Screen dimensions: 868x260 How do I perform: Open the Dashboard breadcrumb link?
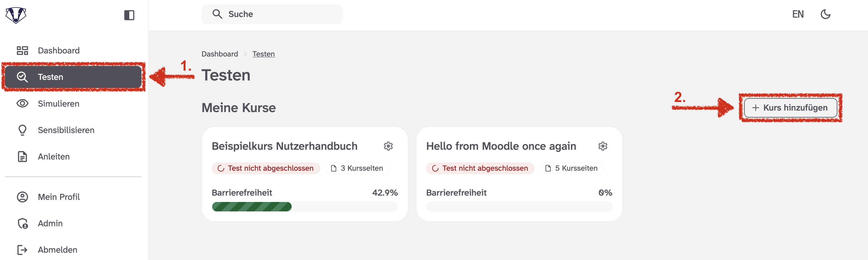point(219,54)
